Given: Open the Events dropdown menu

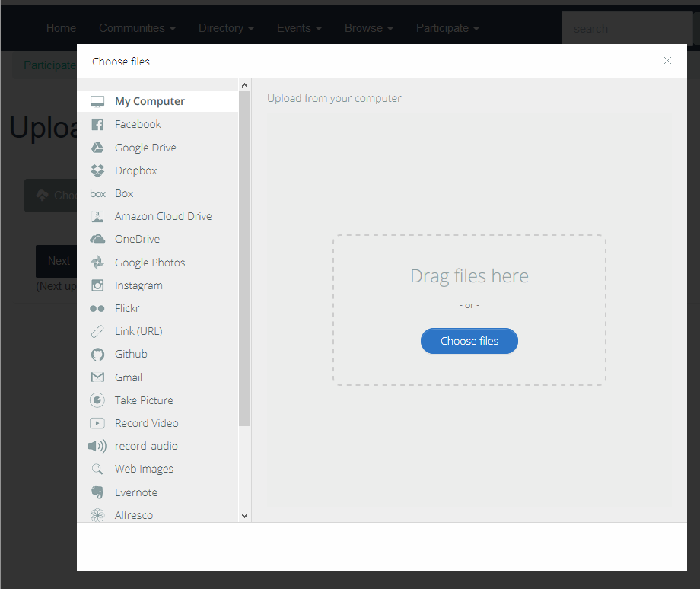Looking at the screenshot, I should click(x=299, y=28).
